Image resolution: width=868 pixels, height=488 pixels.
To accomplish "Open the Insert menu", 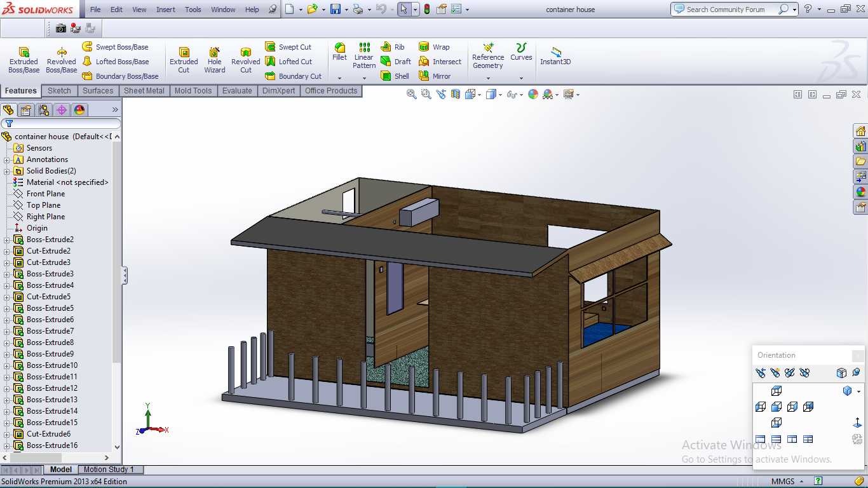I will pyautogui.click(x=166, y=10).
